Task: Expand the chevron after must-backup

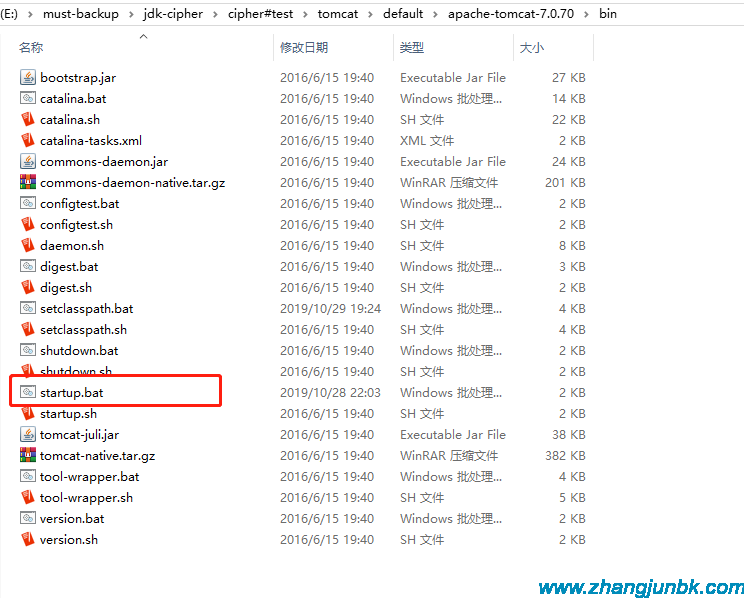Action: click(131, 14)
